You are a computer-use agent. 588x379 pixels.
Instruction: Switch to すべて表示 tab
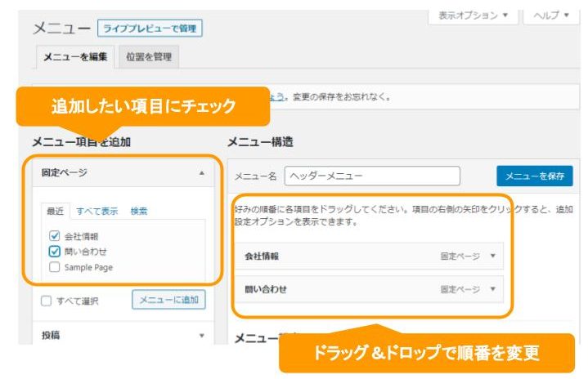pyautogui.click(x=97, y=211)
